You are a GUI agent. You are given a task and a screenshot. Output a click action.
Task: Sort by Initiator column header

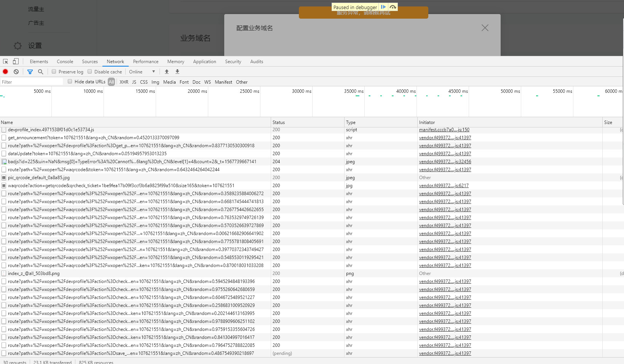[510, 122]
